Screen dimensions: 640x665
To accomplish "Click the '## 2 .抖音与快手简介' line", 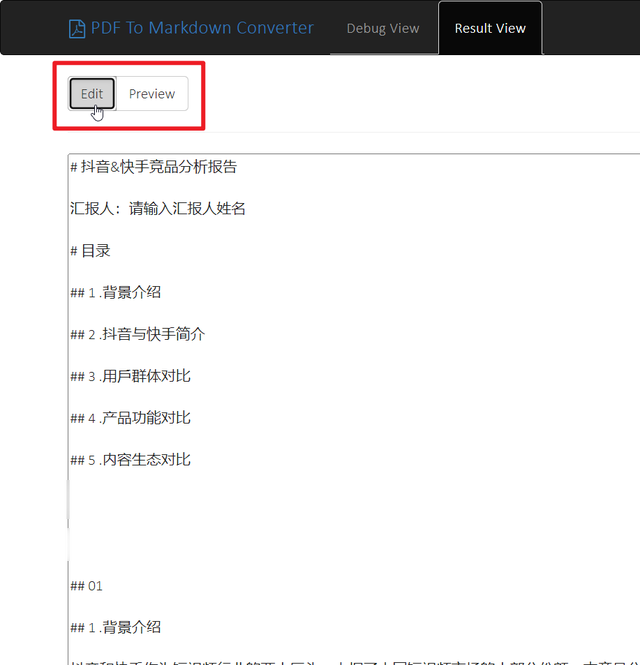I will [138, 334].
